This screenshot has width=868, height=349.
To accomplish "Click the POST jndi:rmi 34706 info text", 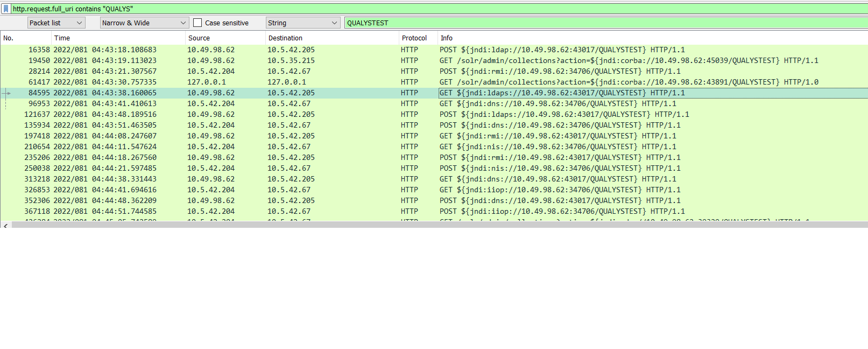I will [x=560, y=71].
